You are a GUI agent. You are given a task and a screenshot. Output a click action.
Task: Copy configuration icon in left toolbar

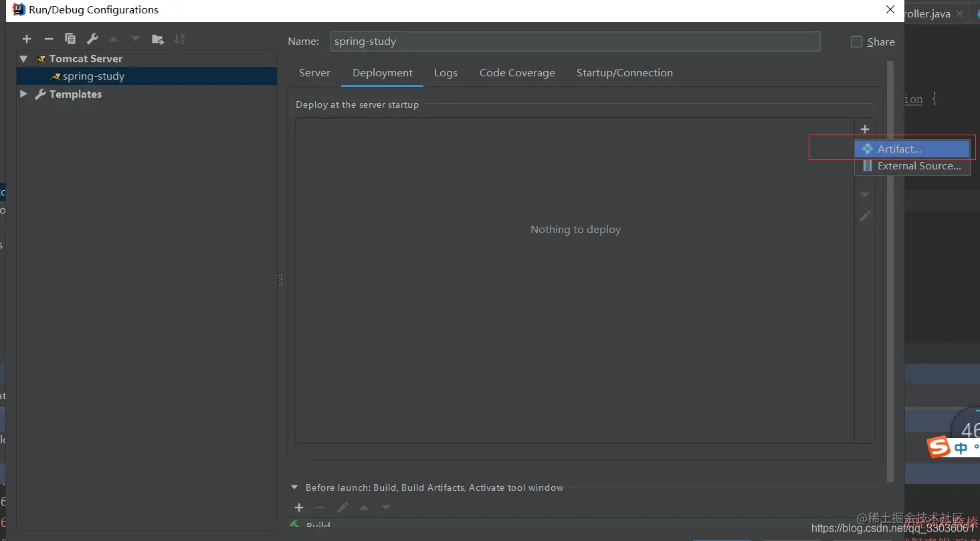70,40
